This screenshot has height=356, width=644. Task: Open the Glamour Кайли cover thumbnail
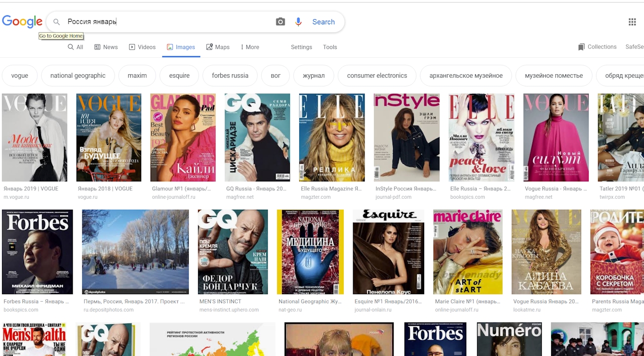183,137
